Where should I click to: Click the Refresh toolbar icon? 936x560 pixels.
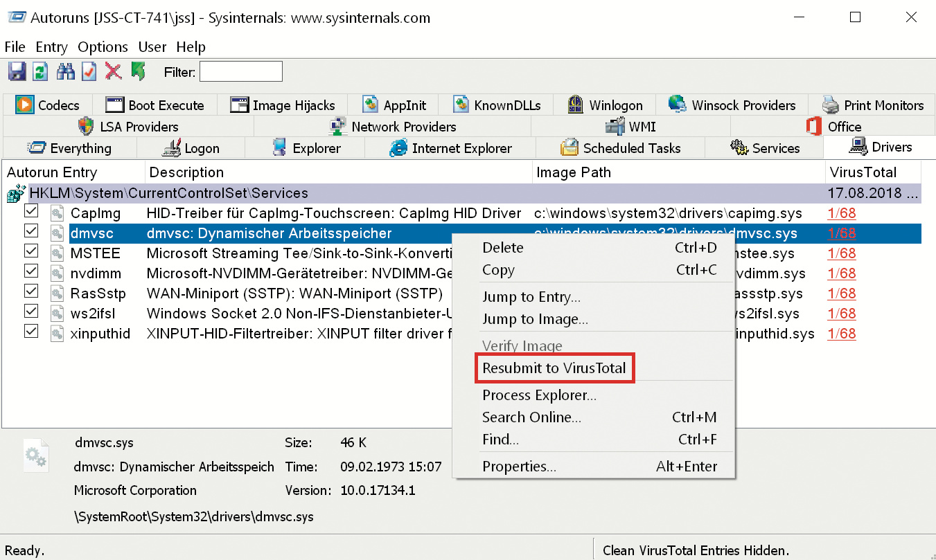coord(41,71)
